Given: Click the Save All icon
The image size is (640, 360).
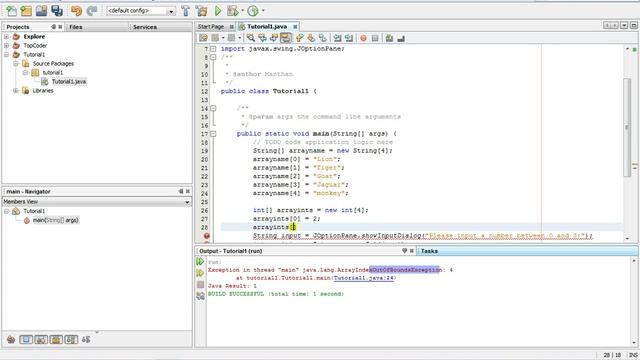Looking at the screenshot, I should pyautogui.click(x=57, y=11).
